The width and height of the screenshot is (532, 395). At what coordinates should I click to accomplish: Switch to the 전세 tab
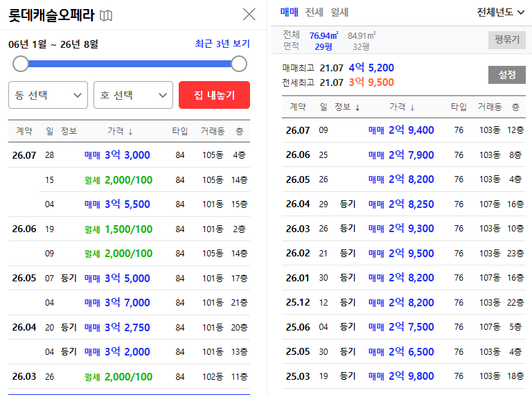pyautogui.click(x=314, y=12)
